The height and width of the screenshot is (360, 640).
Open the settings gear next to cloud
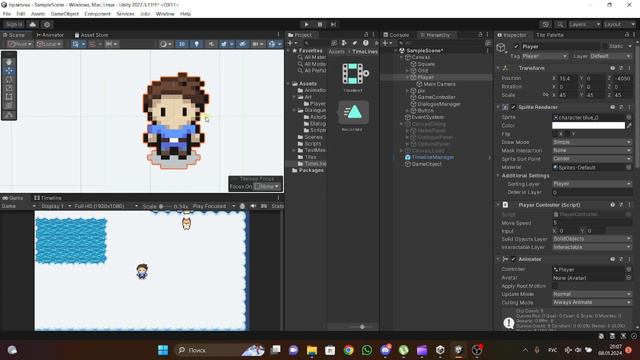(47, 24)
